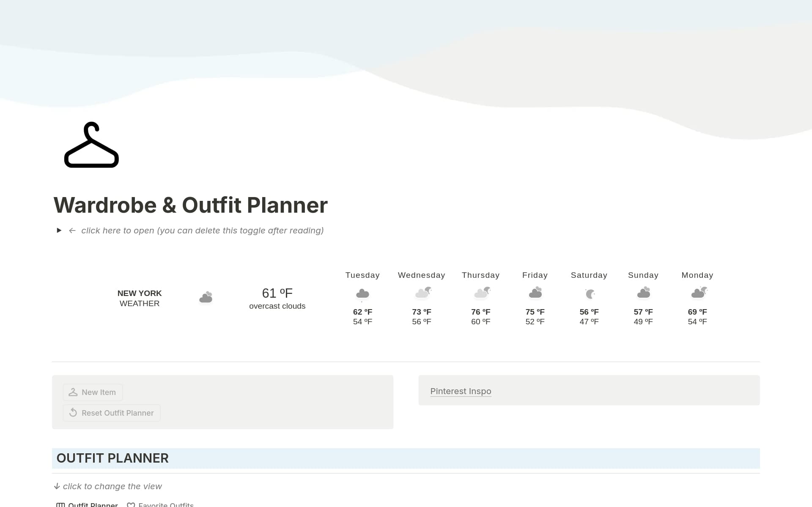Image resolution: width=812 pixels, height=507 pixels.
Task: Click Thursday's cloudy night icon
Action: 482,292
